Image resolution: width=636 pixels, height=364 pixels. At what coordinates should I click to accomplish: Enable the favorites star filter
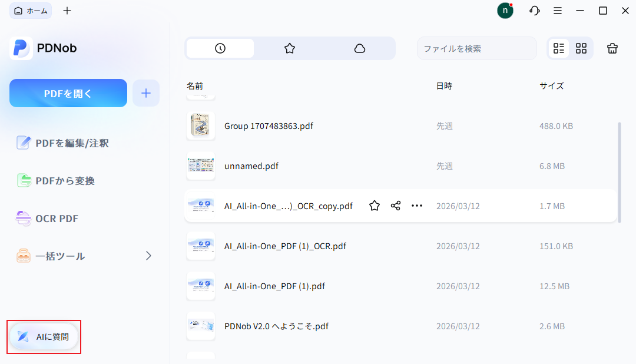click(x=289, y=48)
